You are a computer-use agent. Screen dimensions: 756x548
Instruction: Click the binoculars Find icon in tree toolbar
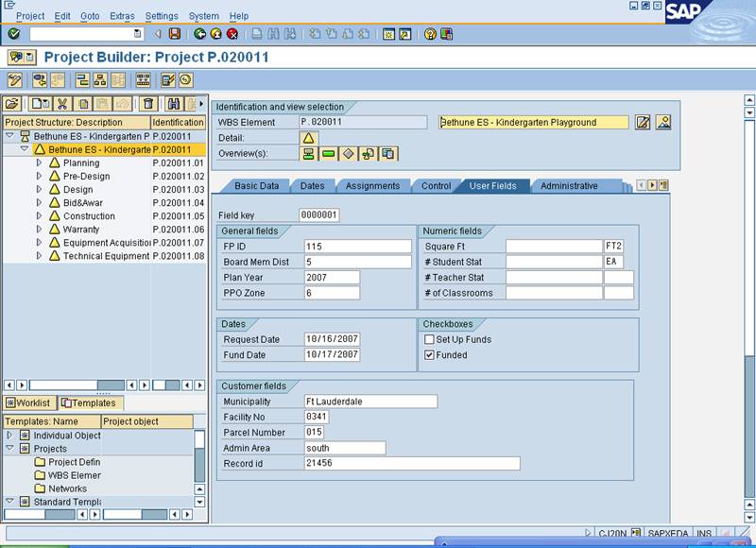click(174, 104)
